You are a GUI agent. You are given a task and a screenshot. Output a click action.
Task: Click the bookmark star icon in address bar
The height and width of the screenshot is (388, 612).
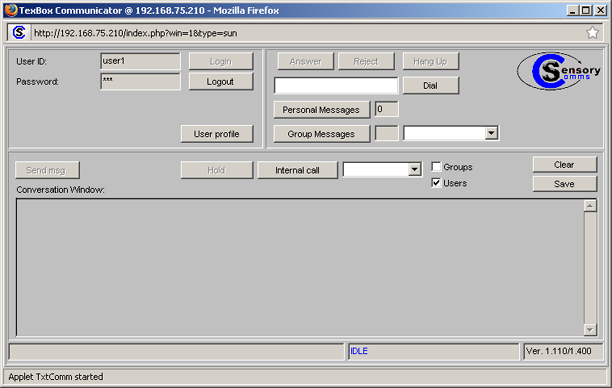click(x=592, y=33)
